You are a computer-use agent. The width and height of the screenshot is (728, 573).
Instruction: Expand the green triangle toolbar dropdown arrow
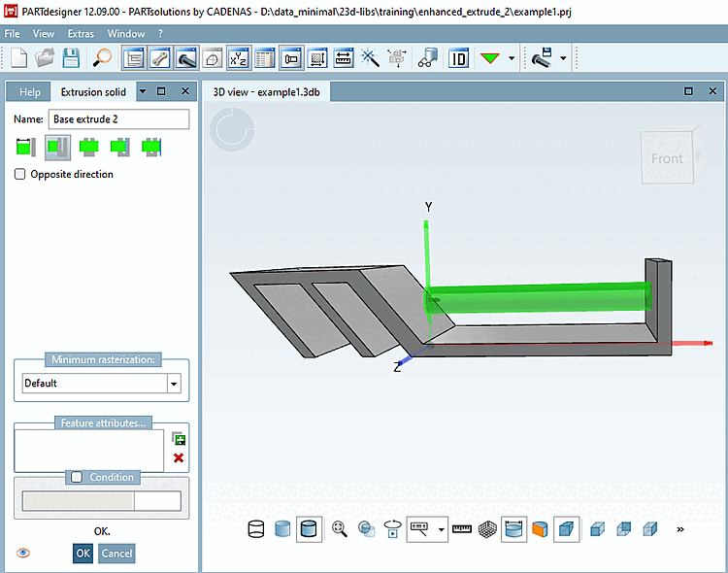click(512, 58)
